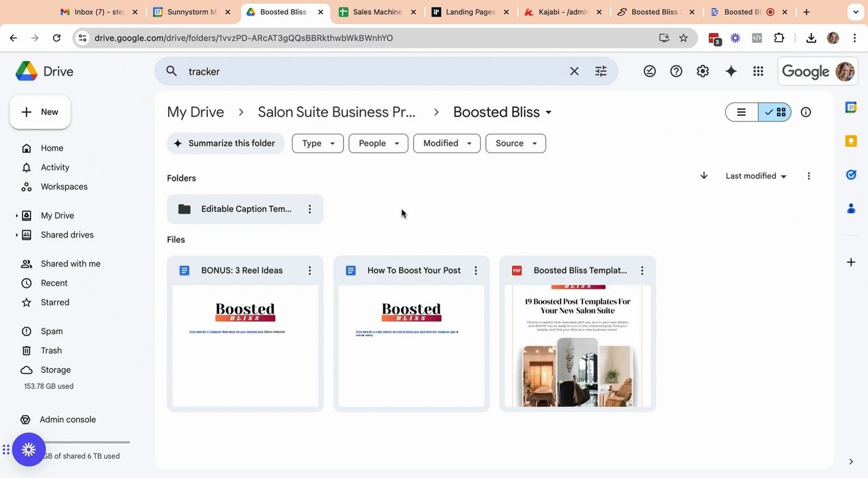Open Starred items

pos(54,302)
